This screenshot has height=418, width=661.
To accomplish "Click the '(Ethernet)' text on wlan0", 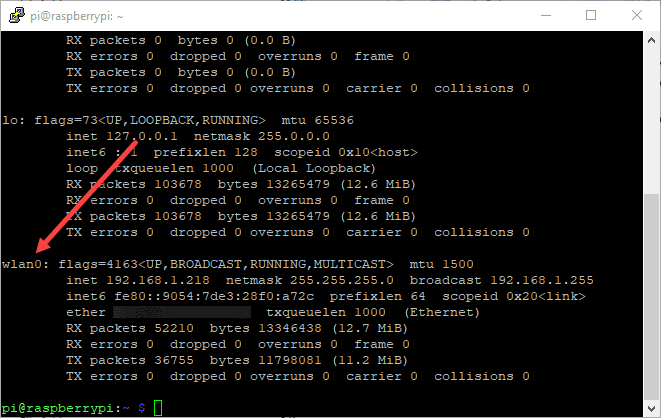I will pyautogui.click(x=442, y=312).
